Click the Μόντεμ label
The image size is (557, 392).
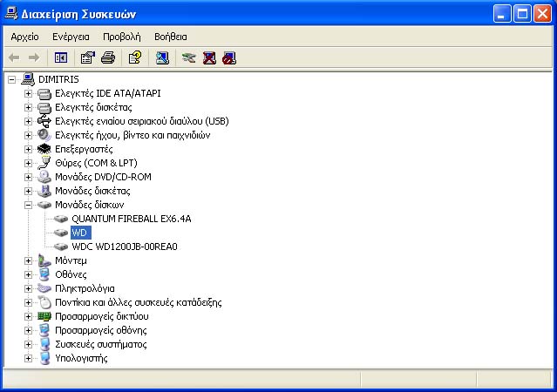pos(71,260)
